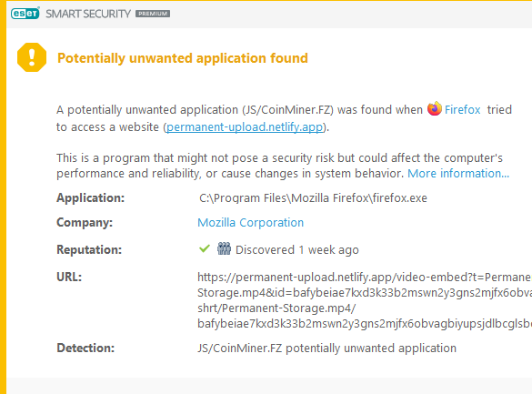Open the permanent-upload.netlify.app website link
Image resolution: width=532 pixels, height=394 pixels.
[245, 126]
